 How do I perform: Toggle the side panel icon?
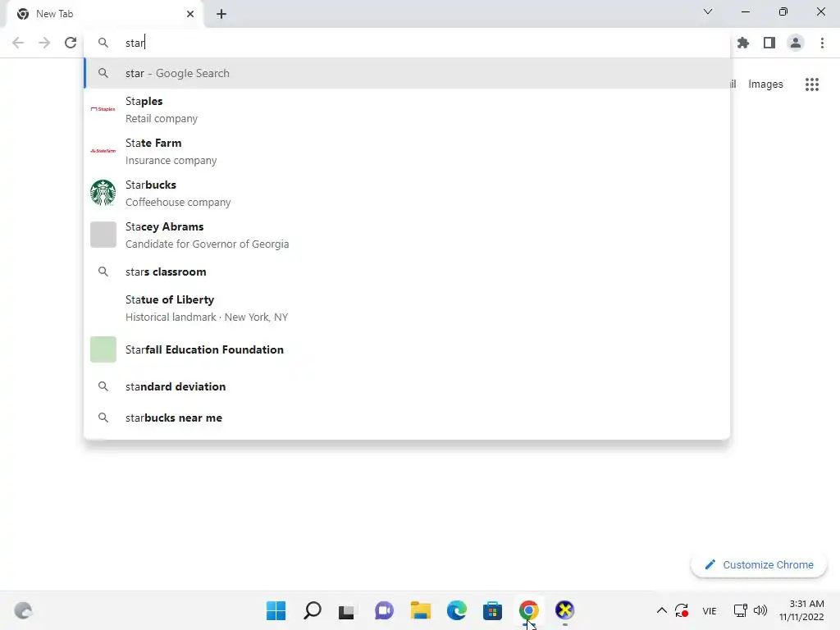[x=769, y=43]
